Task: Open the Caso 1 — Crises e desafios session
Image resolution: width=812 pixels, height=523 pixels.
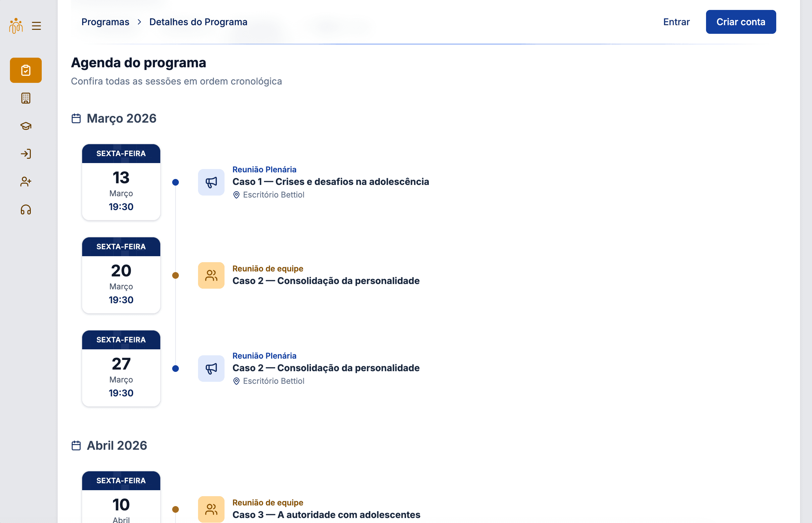Action: click(330, 182)
